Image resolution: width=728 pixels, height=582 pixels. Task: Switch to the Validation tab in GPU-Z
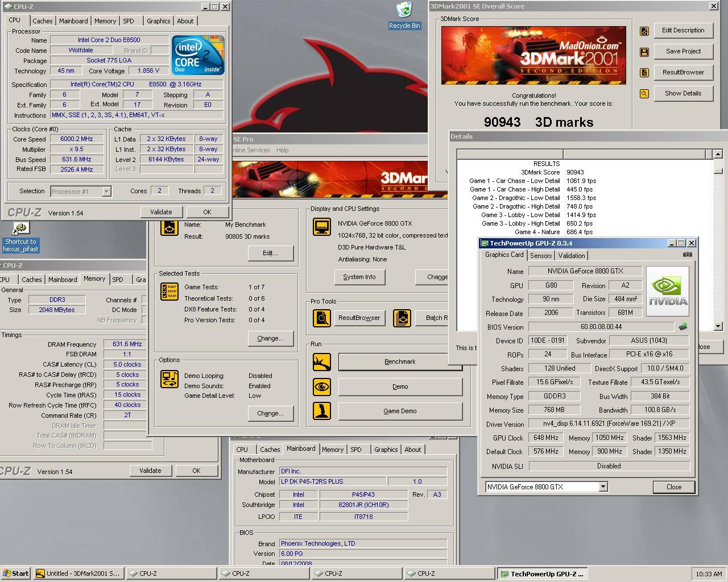point(572,256)
